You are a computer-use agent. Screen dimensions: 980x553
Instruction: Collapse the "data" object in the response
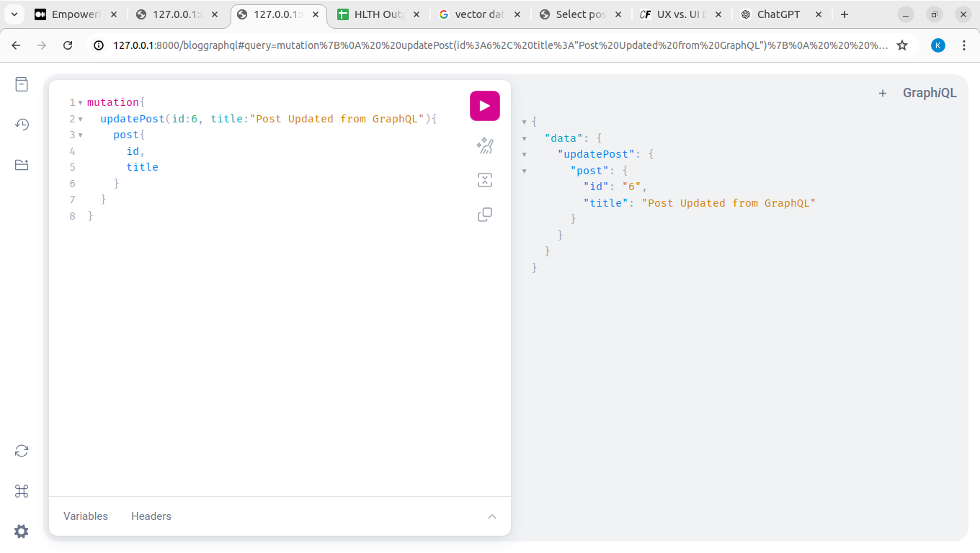click(525, 138)
